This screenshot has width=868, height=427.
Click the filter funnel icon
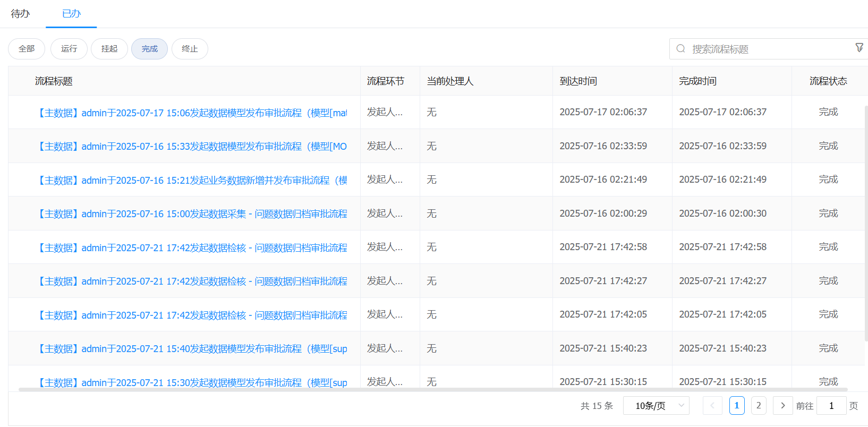(x=859, y=48)
